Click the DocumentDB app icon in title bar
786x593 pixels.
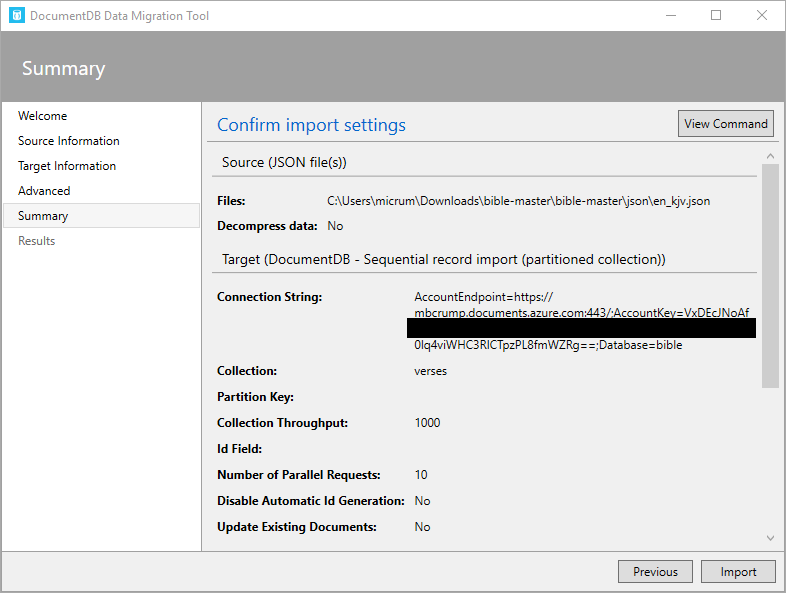[x=16, y=16]
